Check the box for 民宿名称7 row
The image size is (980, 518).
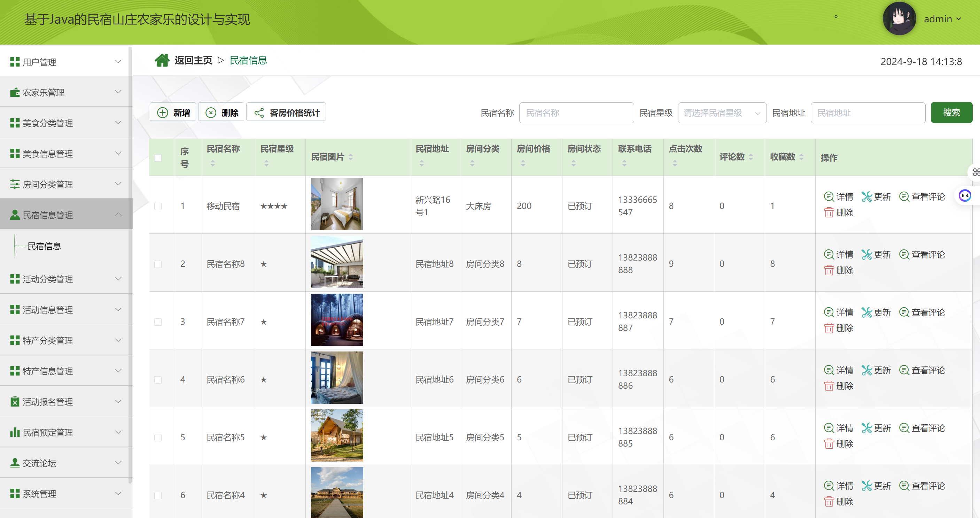pyautogui.click(x=158, y=322)
